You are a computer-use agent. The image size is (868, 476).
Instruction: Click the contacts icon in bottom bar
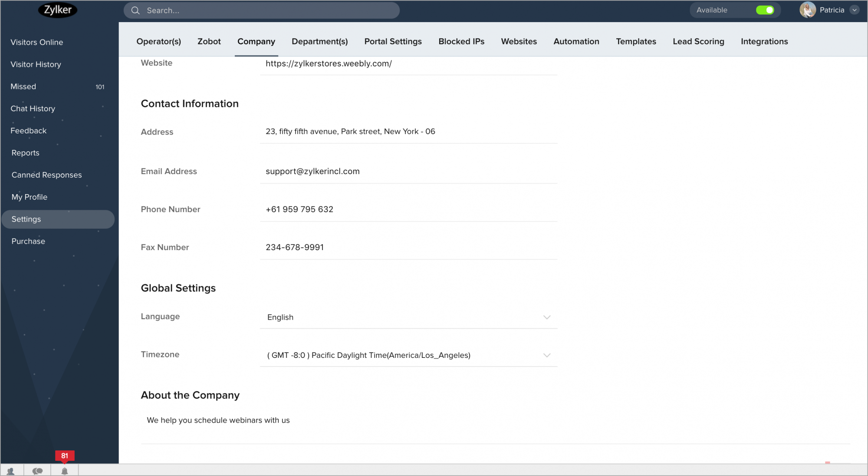tap(11, 471)
